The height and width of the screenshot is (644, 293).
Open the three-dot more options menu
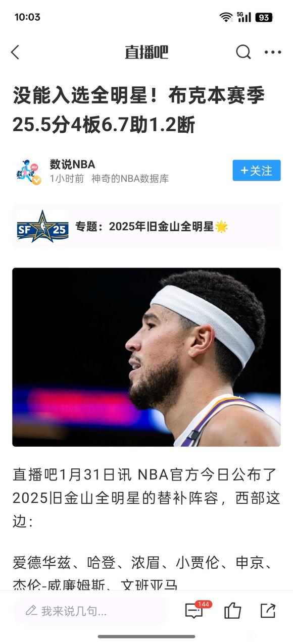tap(273, 52)
